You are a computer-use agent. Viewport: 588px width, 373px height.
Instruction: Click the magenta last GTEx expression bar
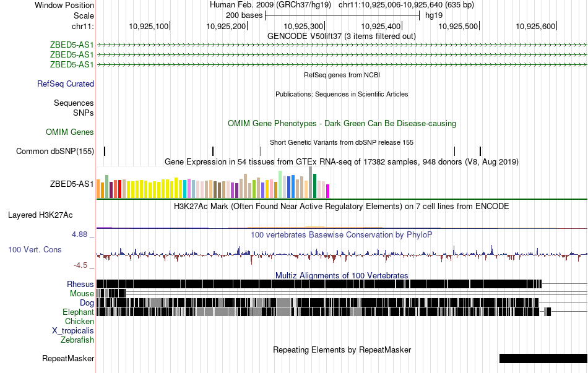[x=328, y=191]
